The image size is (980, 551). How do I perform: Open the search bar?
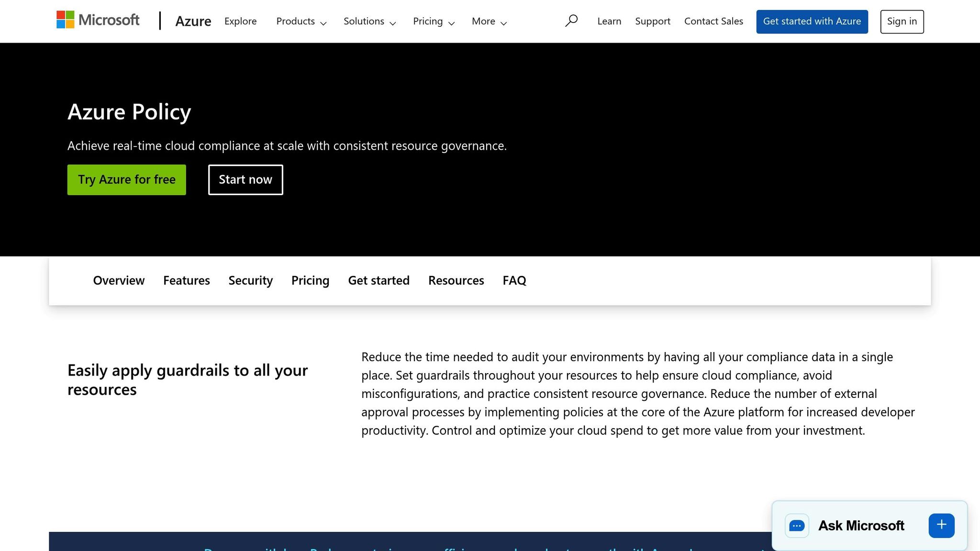(x=571, y=21)
